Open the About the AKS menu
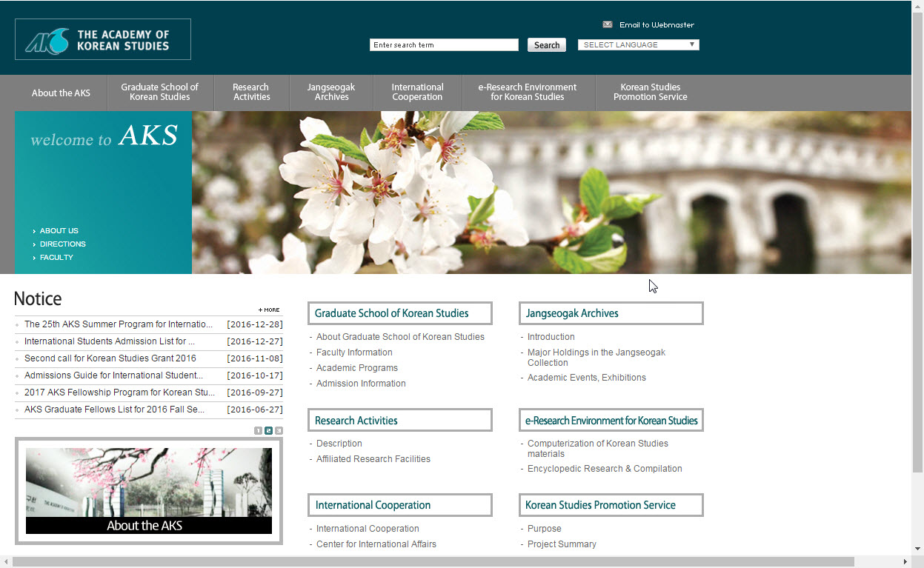The width and height of the screenshot is (924, 568). point(61,93)
